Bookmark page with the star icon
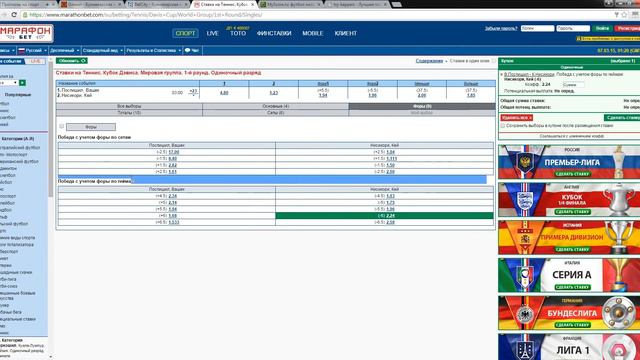 click(x=624, y=15)
